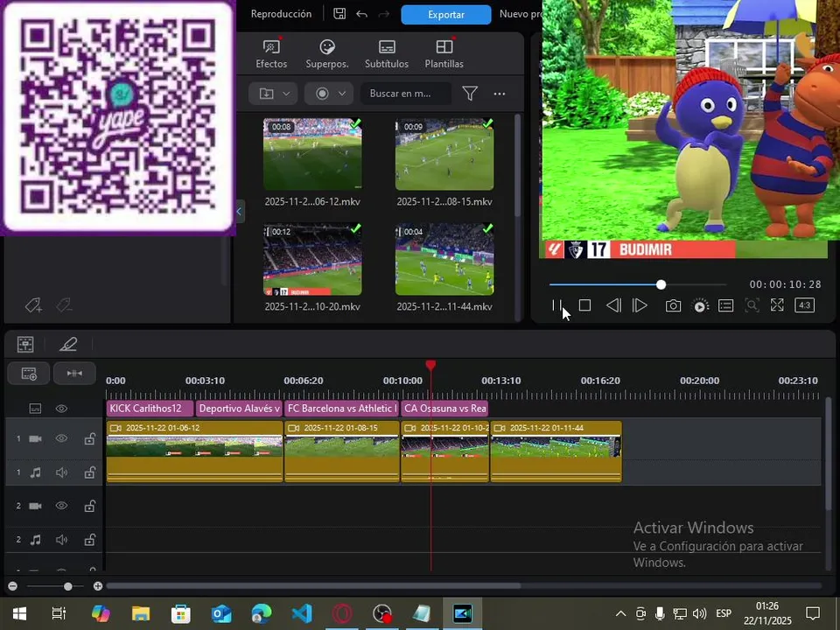Open the Superpos. overlays room

(326, 54)
